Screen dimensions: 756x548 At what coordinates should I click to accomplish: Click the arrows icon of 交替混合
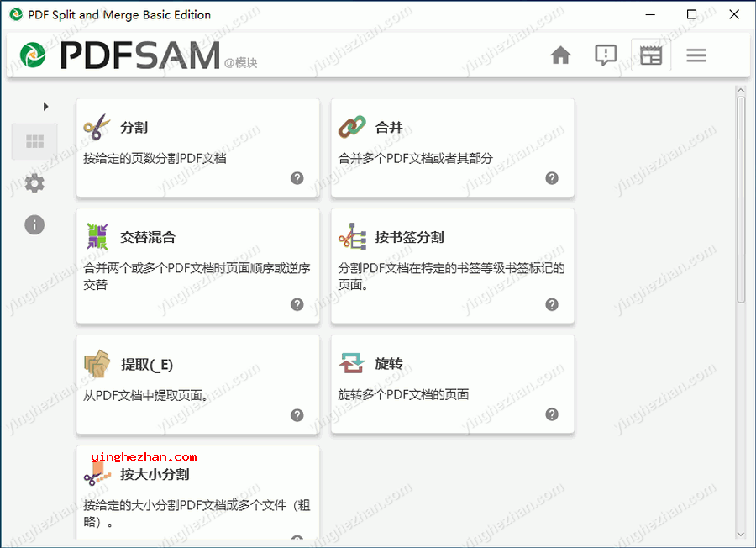pyautogui.click(x=97, y=236)
